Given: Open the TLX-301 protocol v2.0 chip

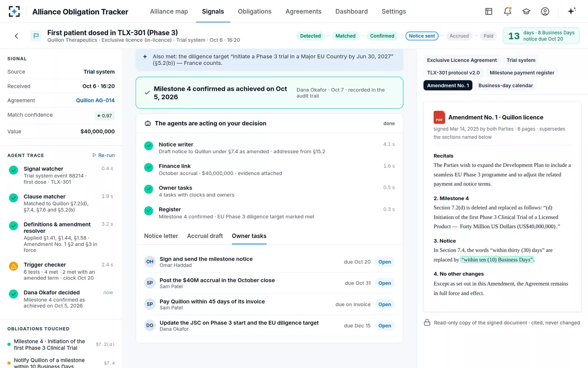Looking at the screenshot, I should (453, 73).
